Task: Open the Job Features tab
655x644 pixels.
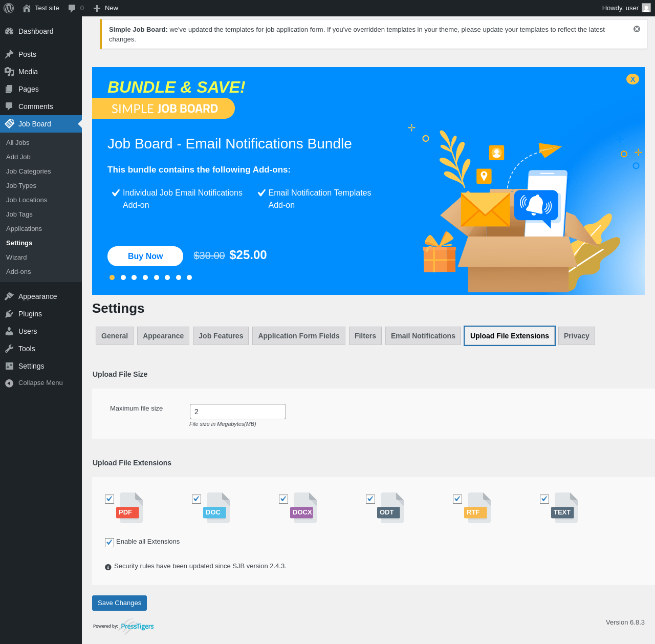Action: 221,336
